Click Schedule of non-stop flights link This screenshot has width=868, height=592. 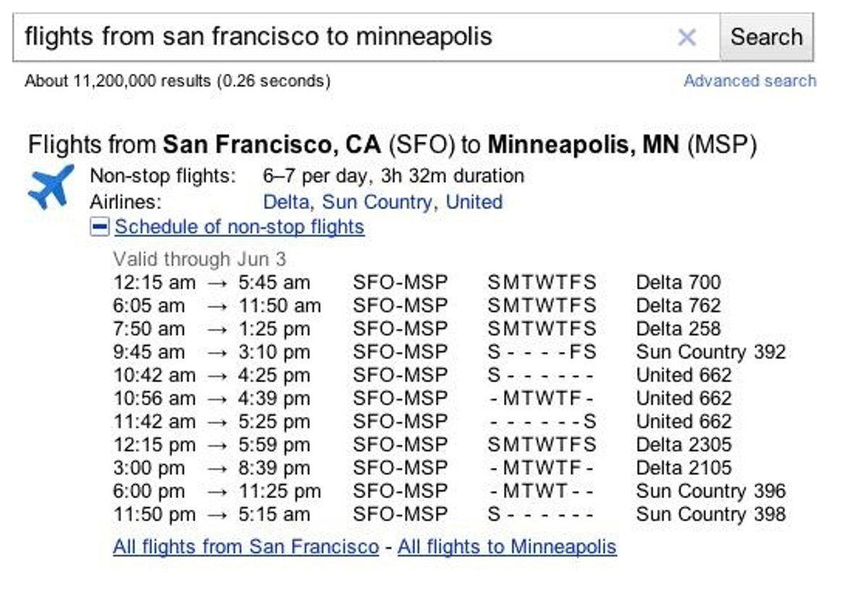click(239, 227)
